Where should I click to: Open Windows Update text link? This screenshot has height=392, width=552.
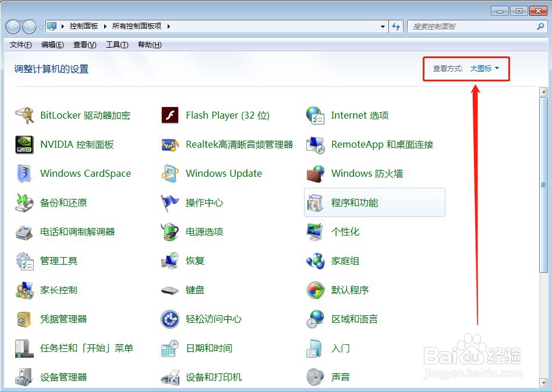coord(224,174)
